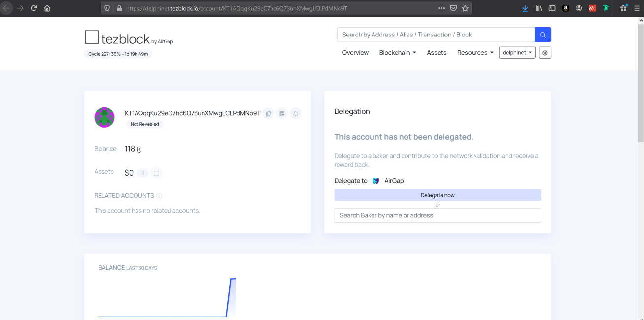Open the delphinet network selector
Viewport: 644px width, 320px height.
517,53
